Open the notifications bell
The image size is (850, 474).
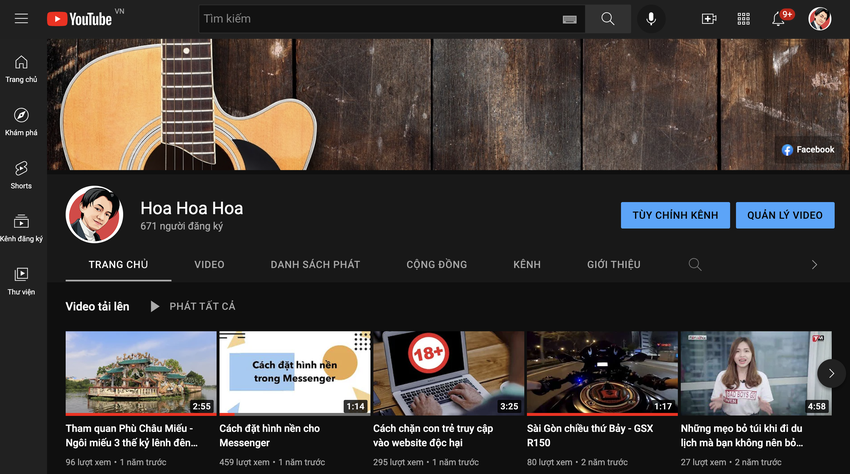(779, 19)
